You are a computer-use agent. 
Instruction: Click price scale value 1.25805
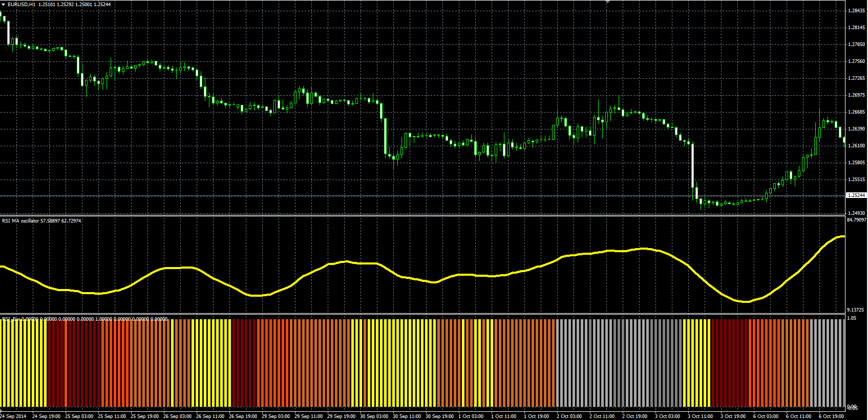coord(856,163)
